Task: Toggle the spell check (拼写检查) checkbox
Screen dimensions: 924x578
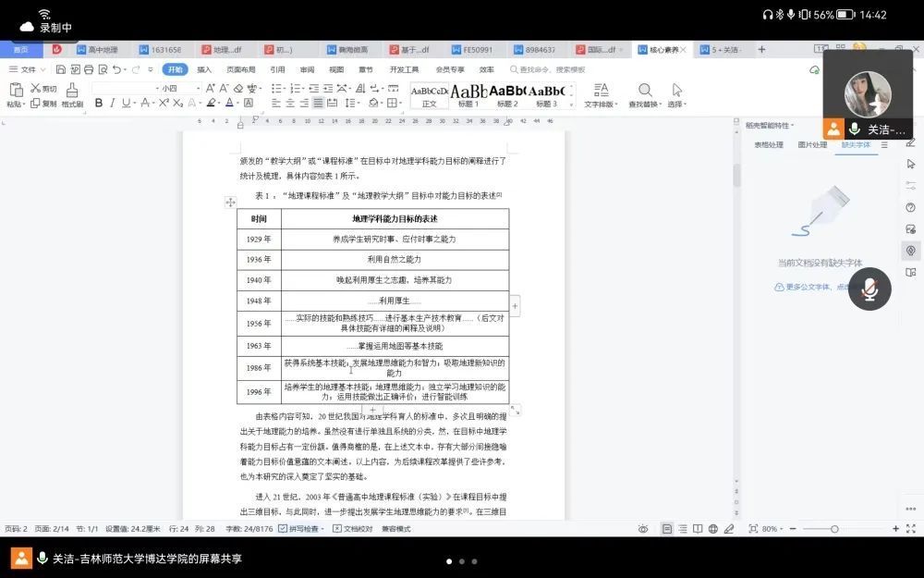Action: [x=283, y=529]
